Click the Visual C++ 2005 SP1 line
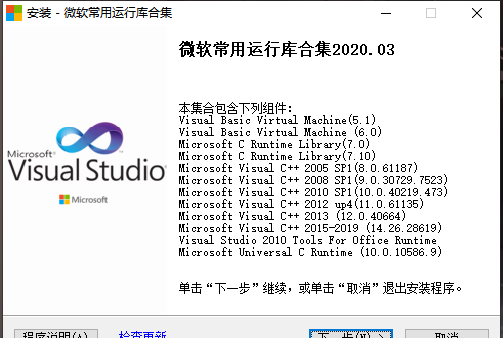This screenshot has height=361, width=503. (x=298, y=168)
